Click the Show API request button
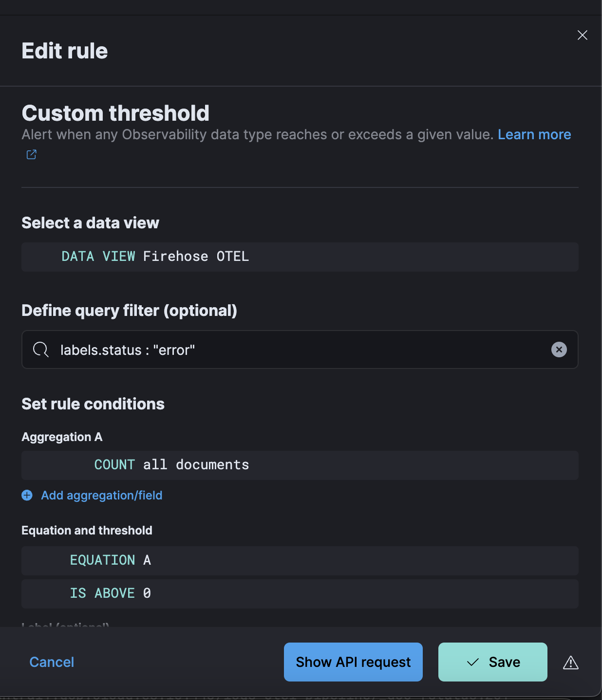 click(353, 662)
